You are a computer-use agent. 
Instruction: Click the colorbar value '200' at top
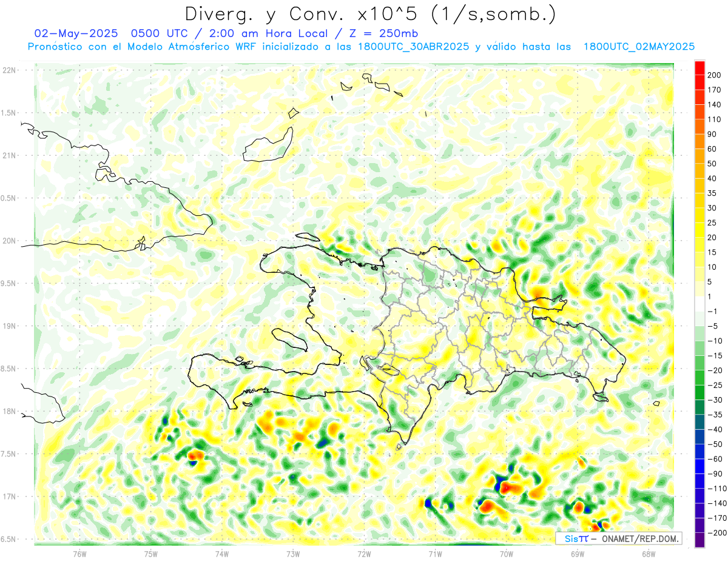(x=714, y=75)
